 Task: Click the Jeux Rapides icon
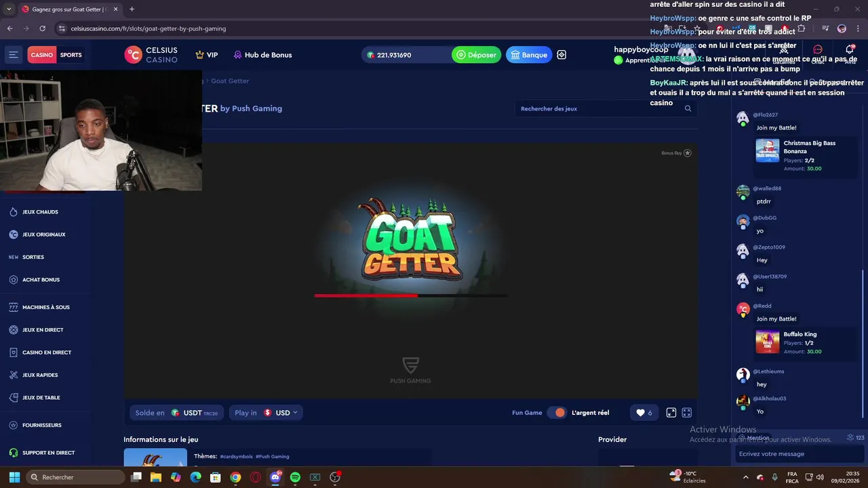click(x=14, y=375)
